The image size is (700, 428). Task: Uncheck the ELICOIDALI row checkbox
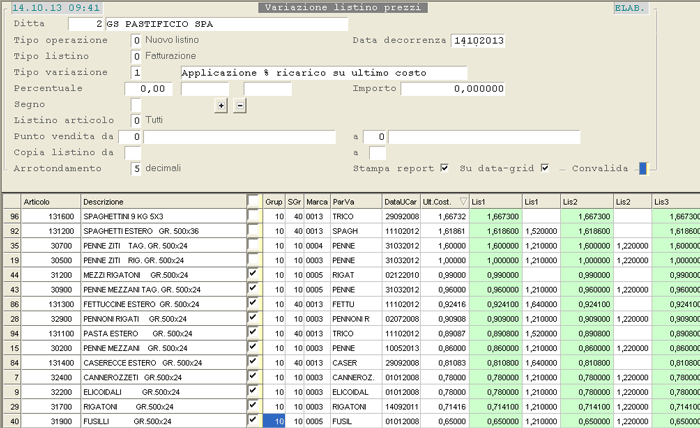[x=253, y=391]
